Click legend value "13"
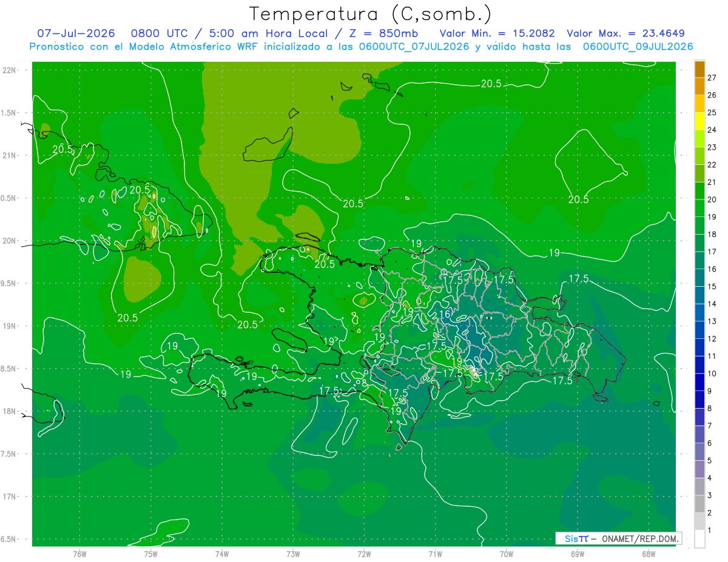 point(712,321)
